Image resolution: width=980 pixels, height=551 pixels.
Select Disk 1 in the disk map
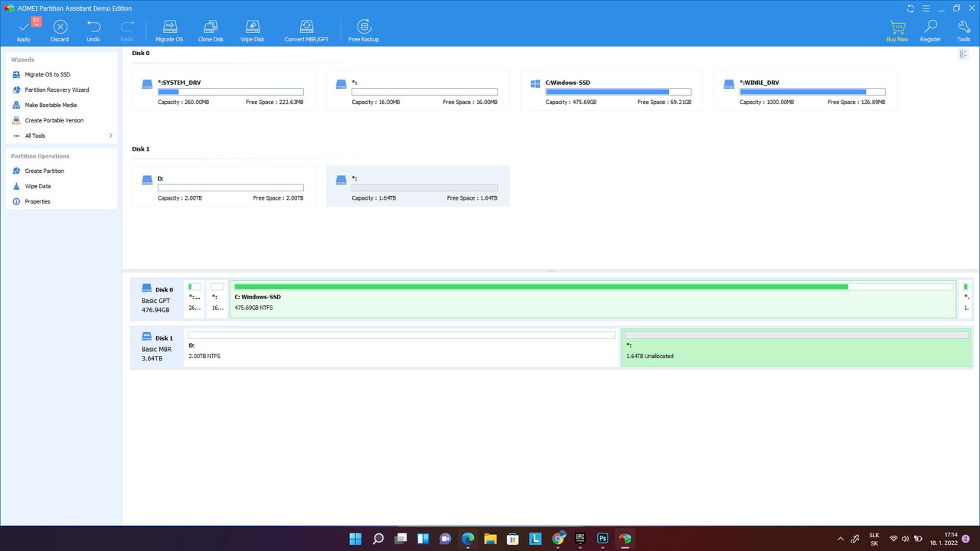tap(157, 347)
